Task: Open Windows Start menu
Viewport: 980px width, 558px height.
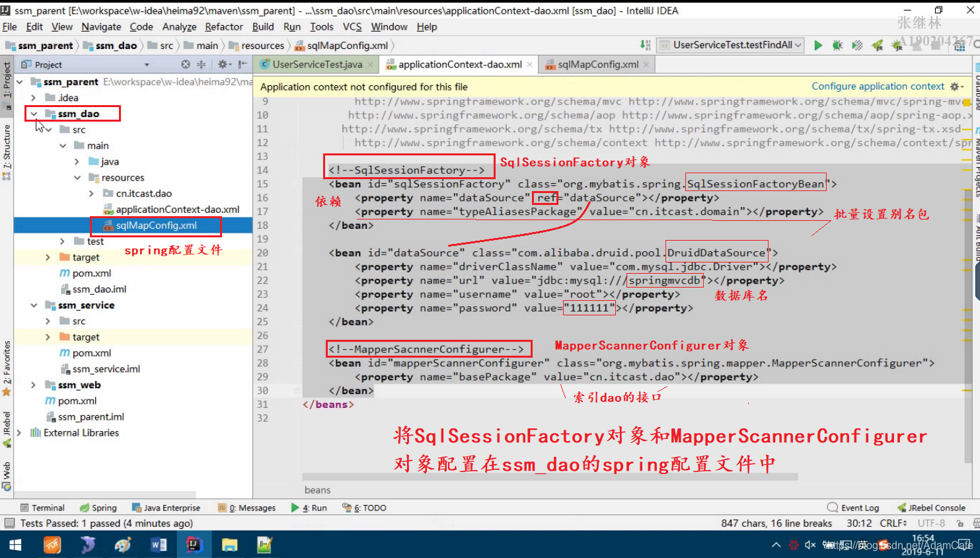Action: (x=15, y=545)
